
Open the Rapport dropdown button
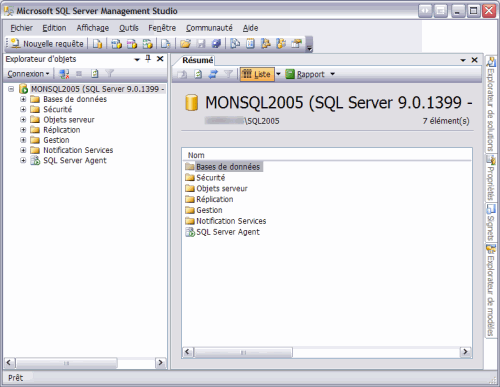[x=311, y=74]
